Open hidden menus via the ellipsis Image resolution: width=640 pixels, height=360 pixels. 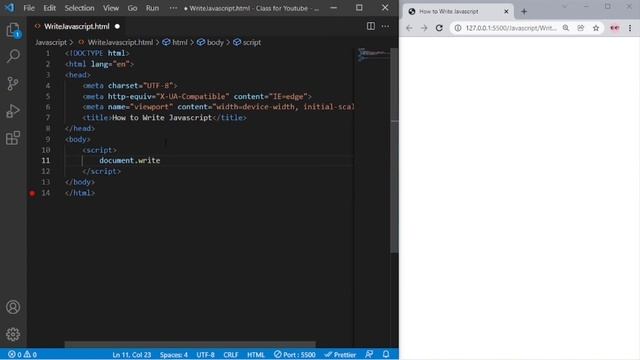173,8
